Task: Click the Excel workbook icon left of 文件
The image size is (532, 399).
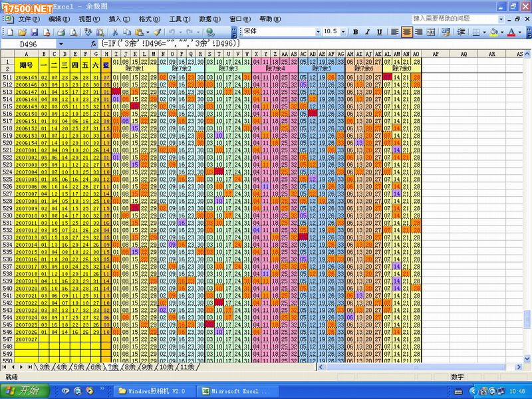Action: [9, 19]
